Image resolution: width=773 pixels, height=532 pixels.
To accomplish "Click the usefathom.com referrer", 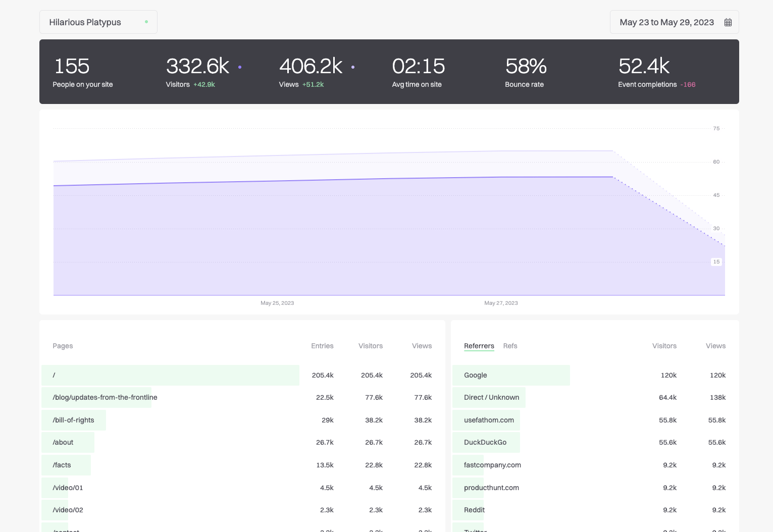I will click(489, 420).
